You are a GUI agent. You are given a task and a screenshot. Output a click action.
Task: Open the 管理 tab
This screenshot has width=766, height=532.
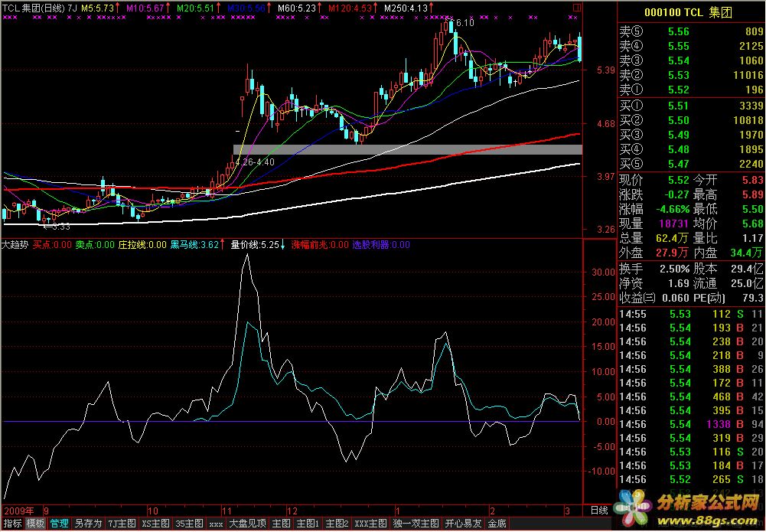(59, 524)
